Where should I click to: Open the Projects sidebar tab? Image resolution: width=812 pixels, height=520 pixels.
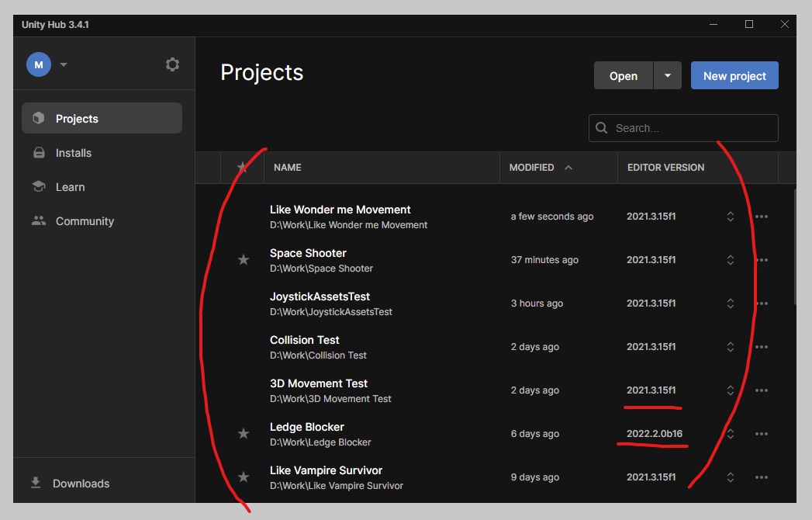point(102,118)
